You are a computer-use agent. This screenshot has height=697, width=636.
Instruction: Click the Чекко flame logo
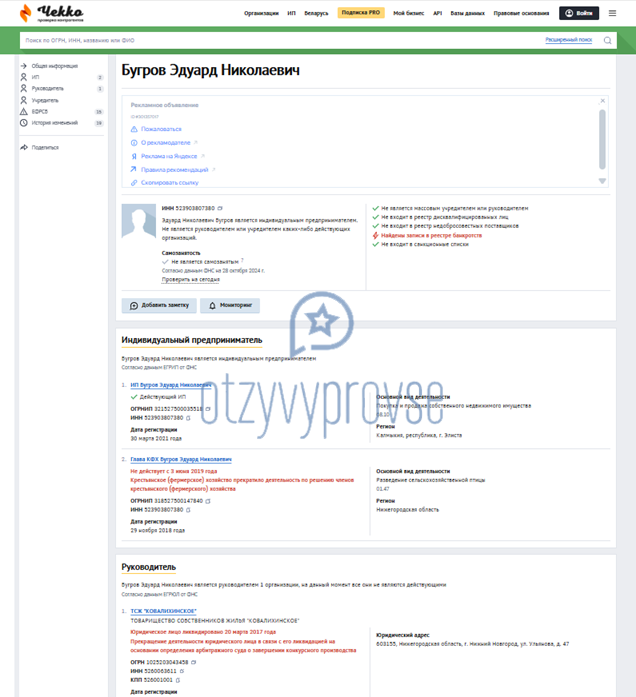26,13
